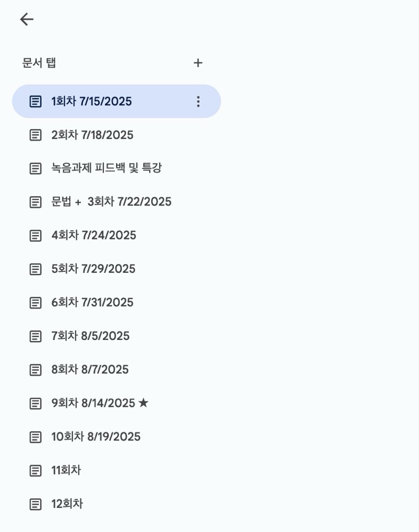Viewport: 419px width, 532px height.
Task: Open the 4회차 7/24/2025 tab
Action: click(117, 236)
